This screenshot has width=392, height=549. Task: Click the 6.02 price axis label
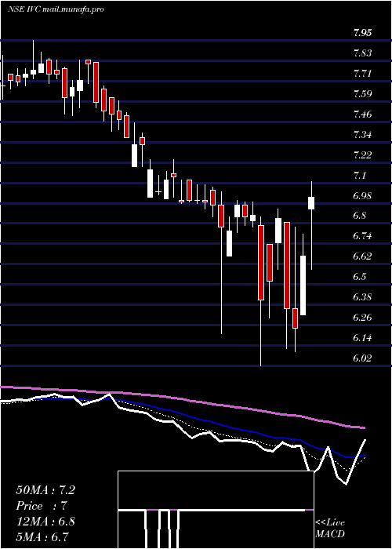pos(362,358)
